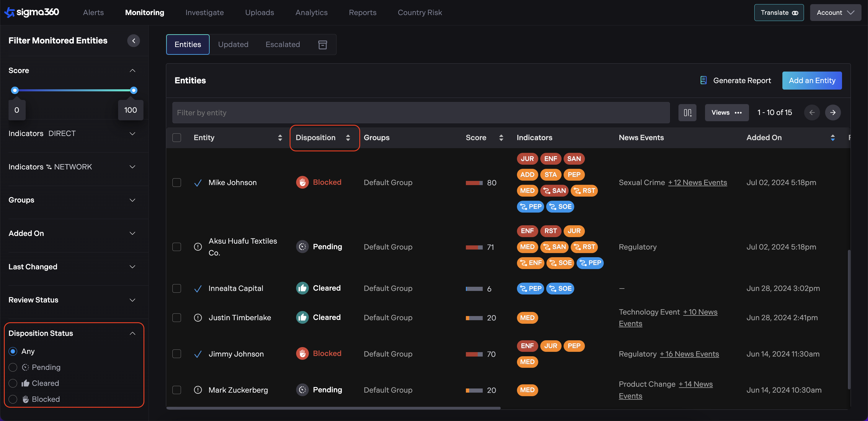Click the maximum score slider handle
The height and width of the screenshot is (421, 868).
pyautogui.click(x=134, y=90)
